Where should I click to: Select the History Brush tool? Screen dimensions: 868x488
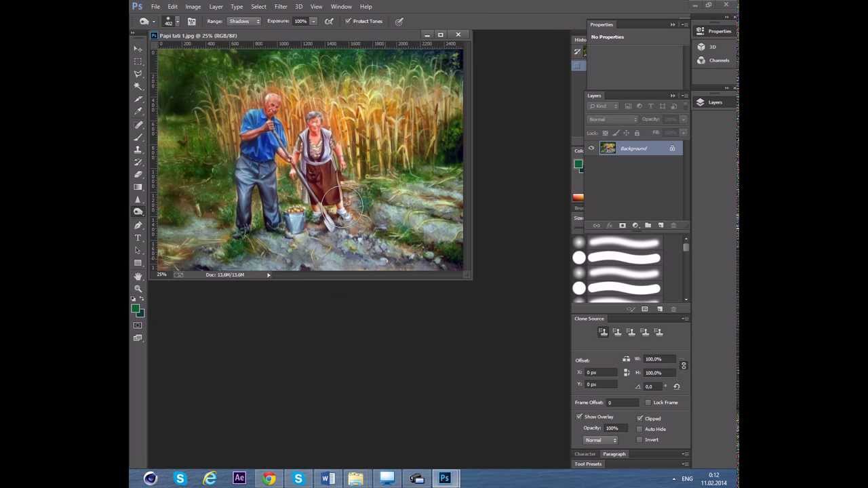138,162
